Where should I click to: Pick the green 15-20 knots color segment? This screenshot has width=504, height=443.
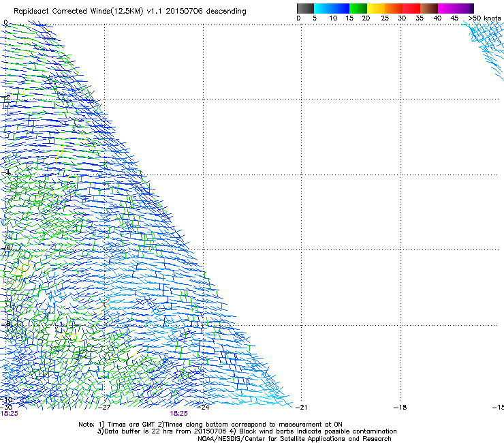tap(358, 8)
